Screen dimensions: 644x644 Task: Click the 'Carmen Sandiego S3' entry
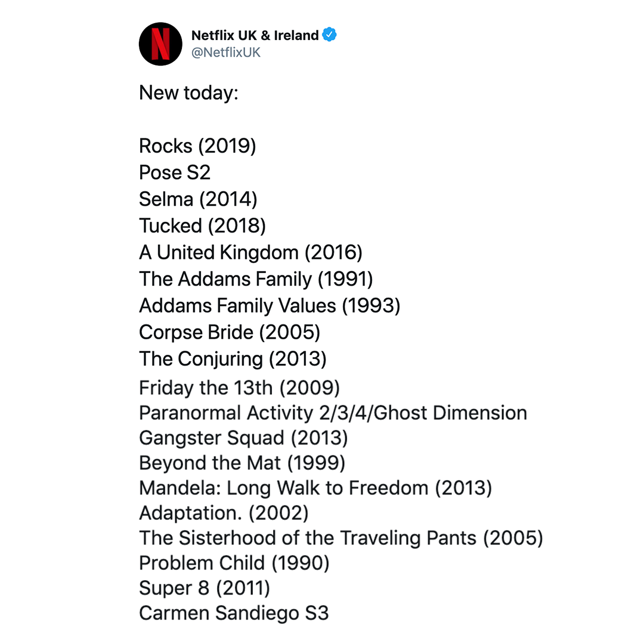tap(234, 614)
